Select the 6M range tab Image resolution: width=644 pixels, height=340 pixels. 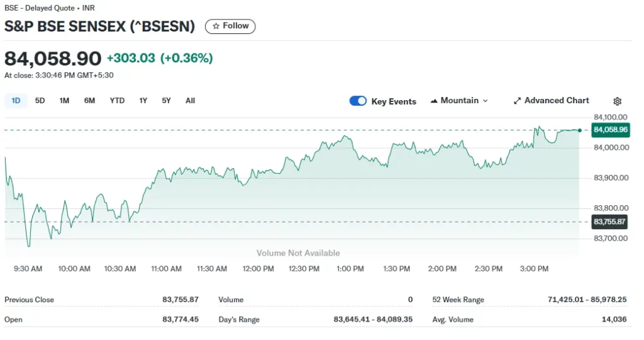click(x=89, y=101)
